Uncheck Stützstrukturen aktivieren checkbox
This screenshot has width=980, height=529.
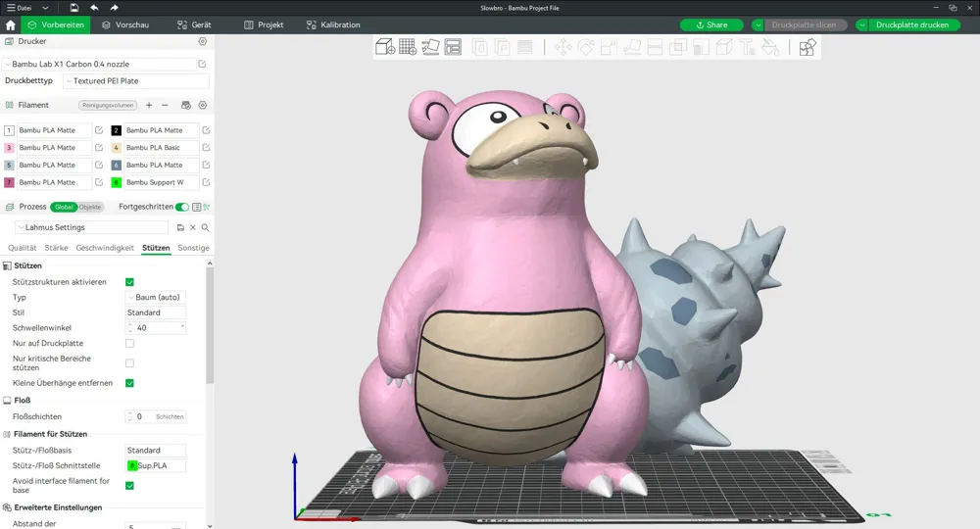[129, 282]
